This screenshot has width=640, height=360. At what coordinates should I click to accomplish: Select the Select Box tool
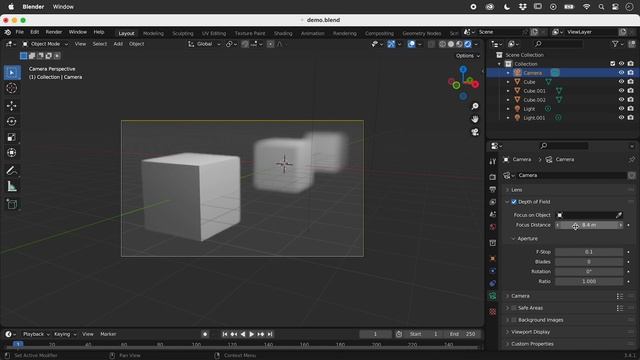[x=12, y=72]
